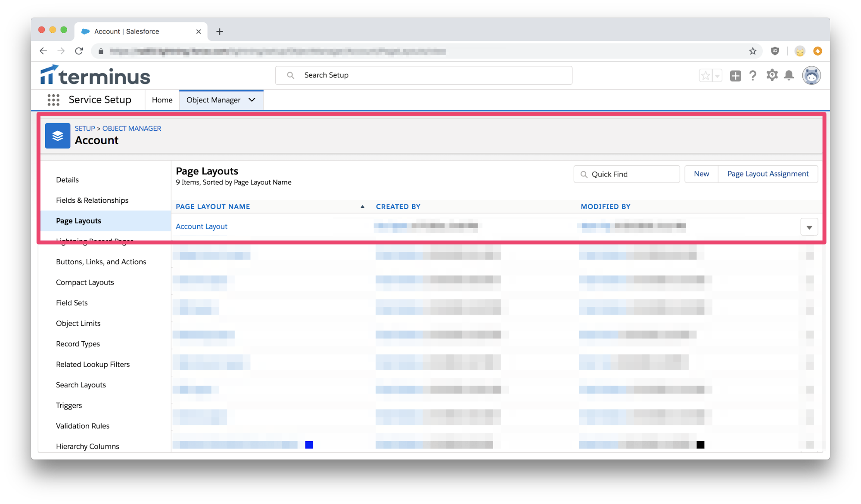Open Buttons, Links, and Actions section
861x504 pixels.
click(x=101, y=262)
